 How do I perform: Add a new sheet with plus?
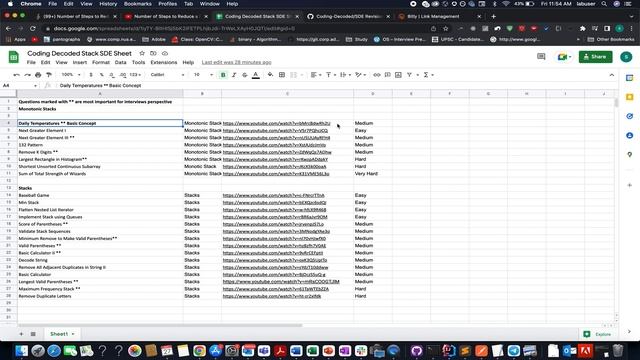pyautogui.click(x=21, y=334)
